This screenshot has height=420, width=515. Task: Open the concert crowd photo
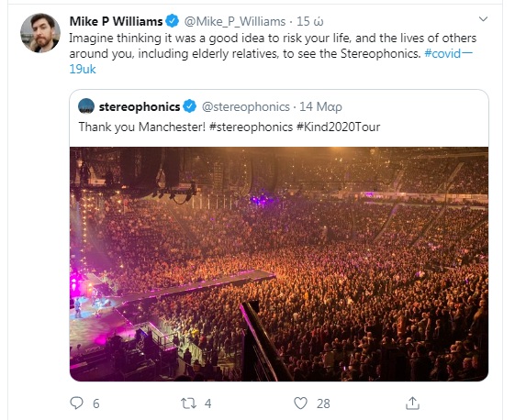click(279, 264)
